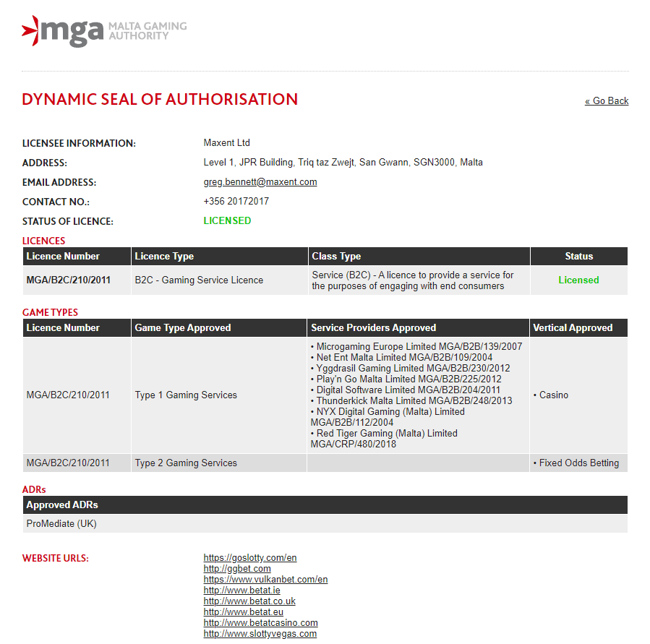Image resolution: width=650 pixels, height=644 pixels.
Task: Select the Type 2 Gaming Services row
Action: tap(186, 463)
